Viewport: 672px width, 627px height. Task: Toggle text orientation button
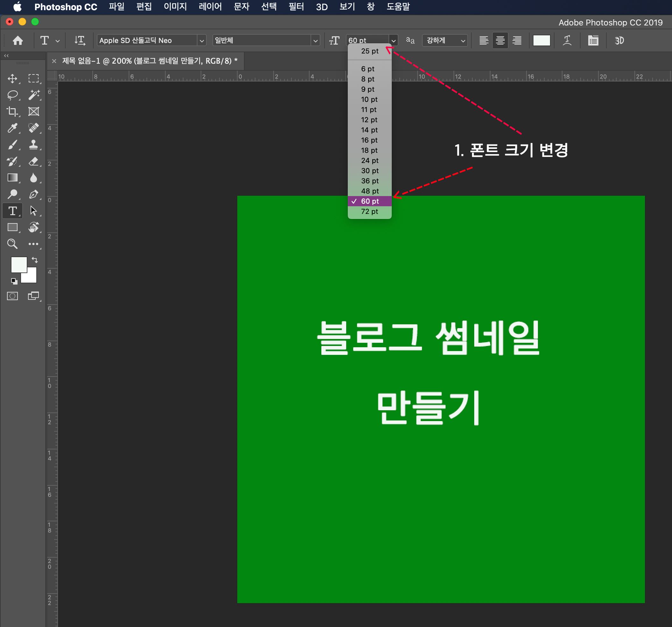pos(80,40)
